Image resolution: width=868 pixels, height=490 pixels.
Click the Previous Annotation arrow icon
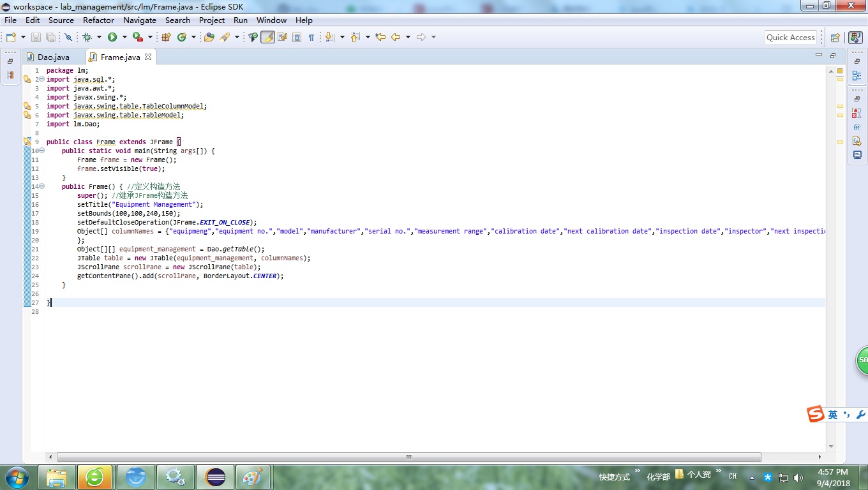pyautogui.click(x=355, y=37)
